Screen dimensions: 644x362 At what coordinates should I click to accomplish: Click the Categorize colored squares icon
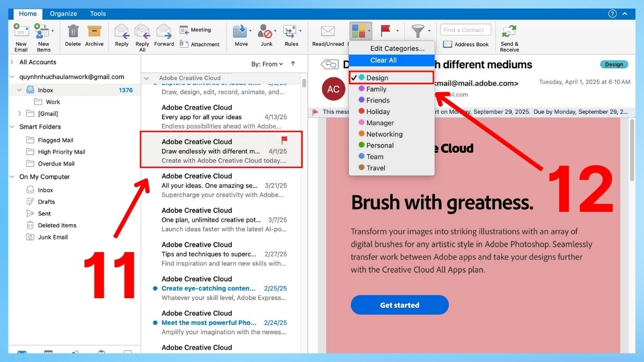click(x=357, y=31)
